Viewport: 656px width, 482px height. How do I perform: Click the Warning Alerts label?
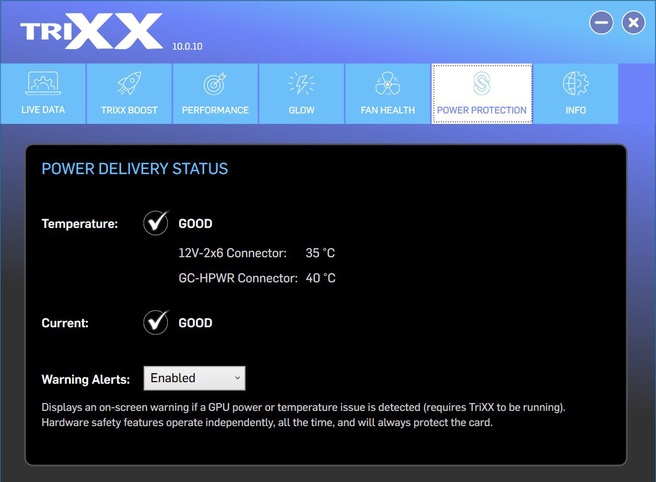[x=86, y=379]
